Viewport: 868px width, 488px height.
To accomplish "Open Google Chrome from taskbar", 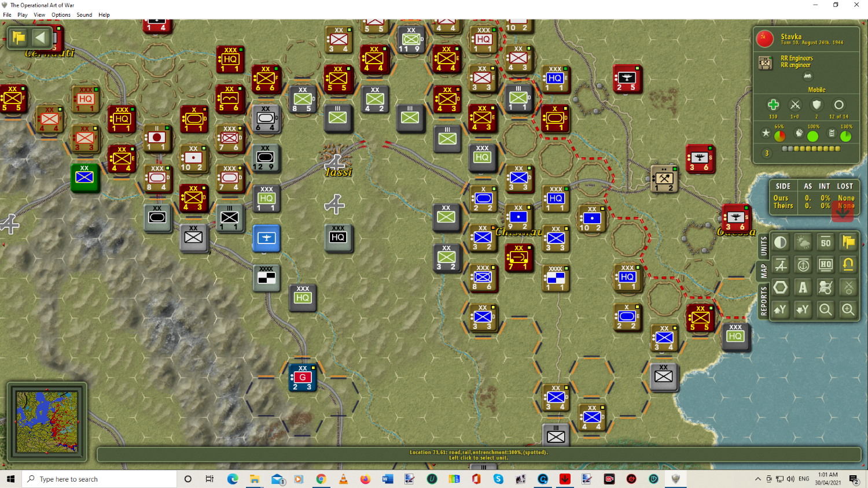I will pyautogui.click(x=321, y=479).
